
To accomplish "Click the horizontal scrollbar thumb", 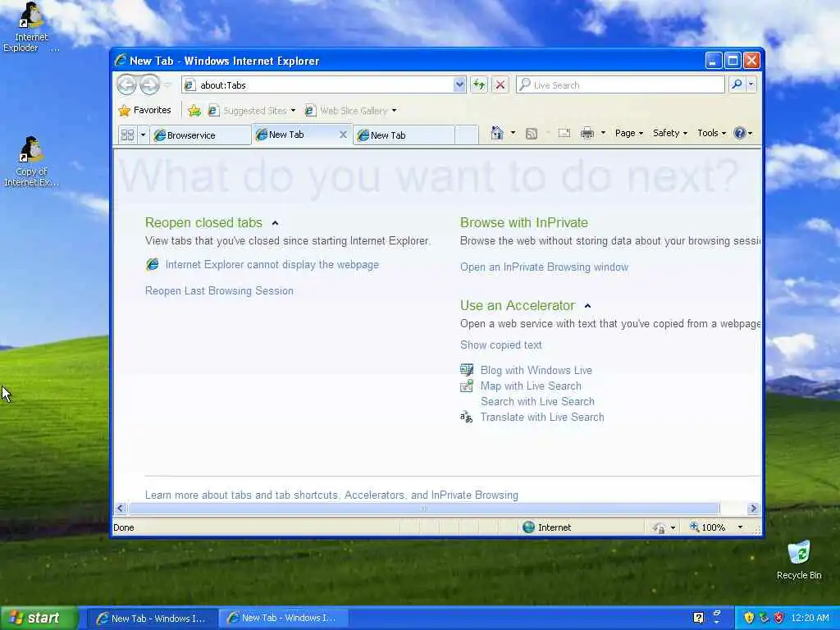I will point(424,509).
